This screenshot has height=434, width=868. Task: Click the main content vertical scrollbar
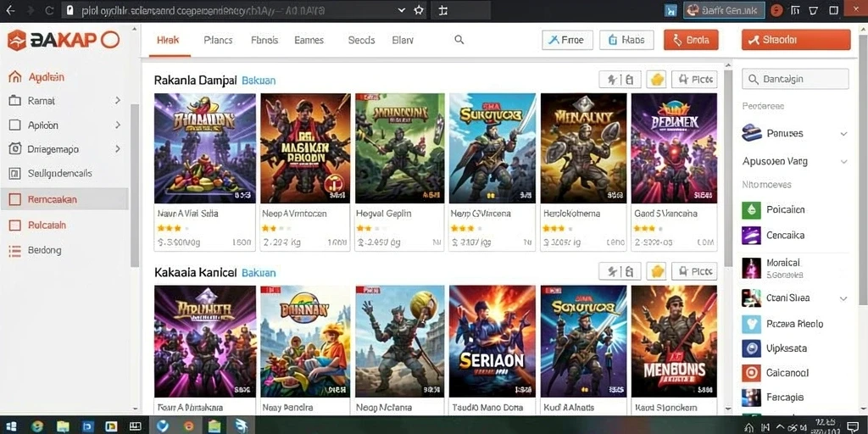pos(728,169)
